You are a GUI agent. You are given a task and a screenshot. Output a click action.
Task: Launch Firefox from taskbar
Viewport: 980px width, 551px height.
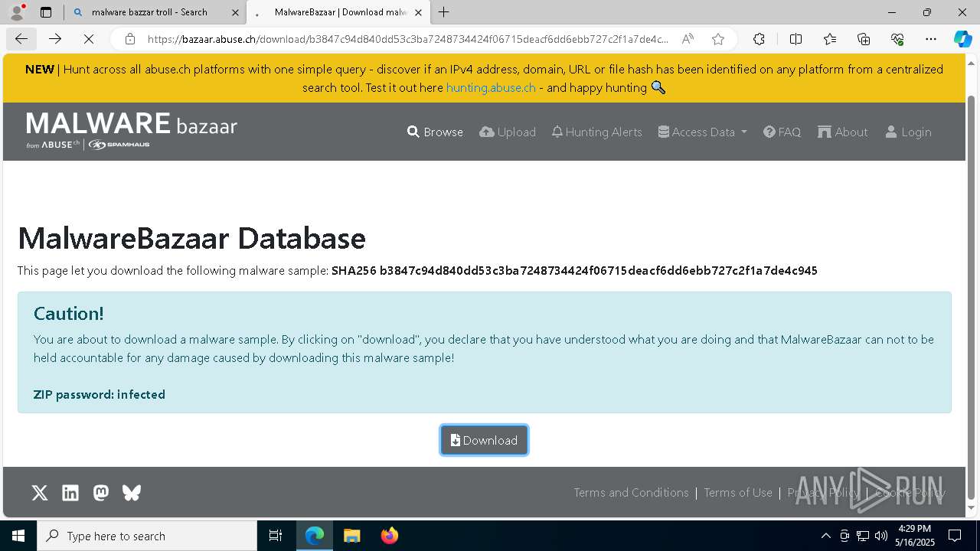389,536
